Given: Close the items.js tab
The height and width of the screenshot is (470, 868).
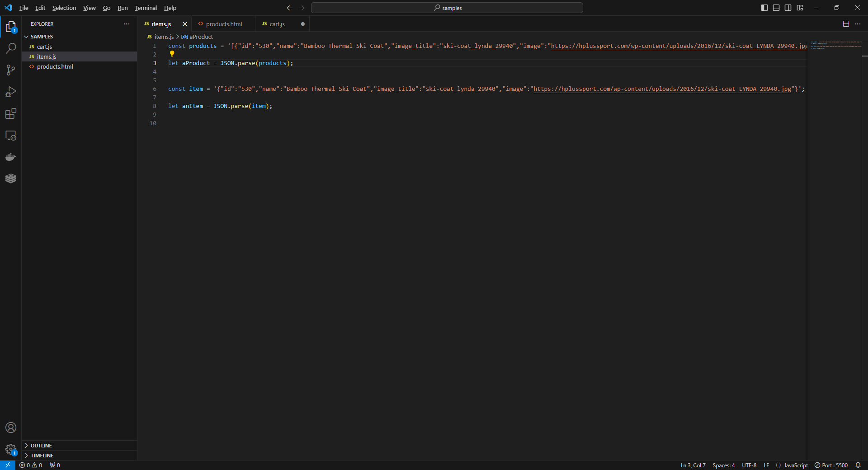Looking at the screenshot, I should pos(184,24).
